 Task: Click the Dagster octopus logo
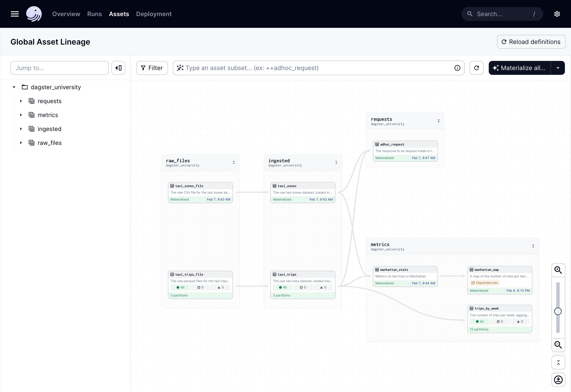coord(34,14)
